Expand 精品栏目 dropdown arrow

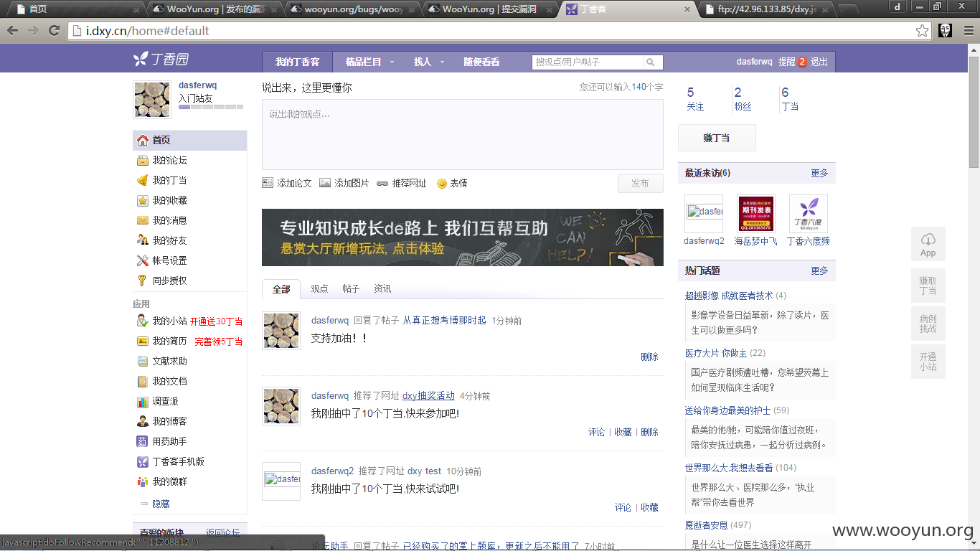click(392, 62)
